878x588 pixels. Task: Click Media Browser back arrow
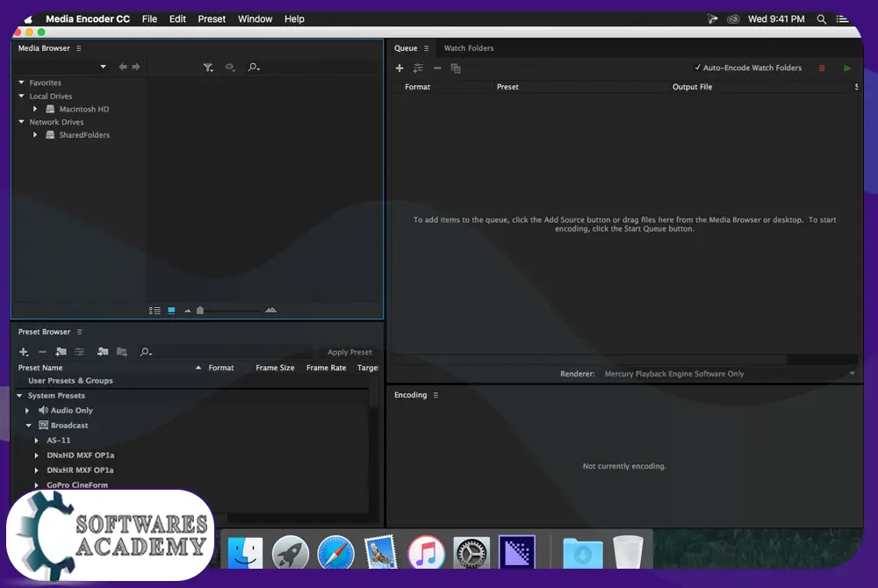(123, 67)
